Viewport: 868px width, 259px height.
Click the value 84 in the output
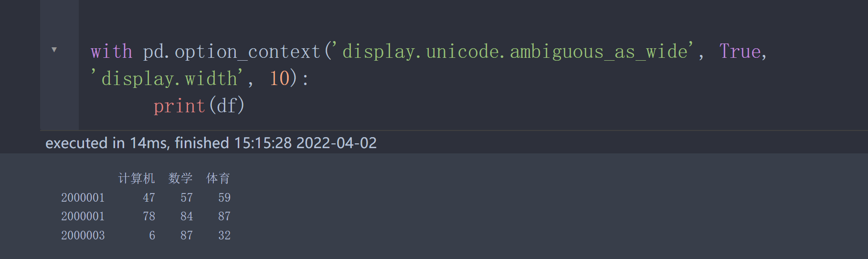click(x=187, y=216)
